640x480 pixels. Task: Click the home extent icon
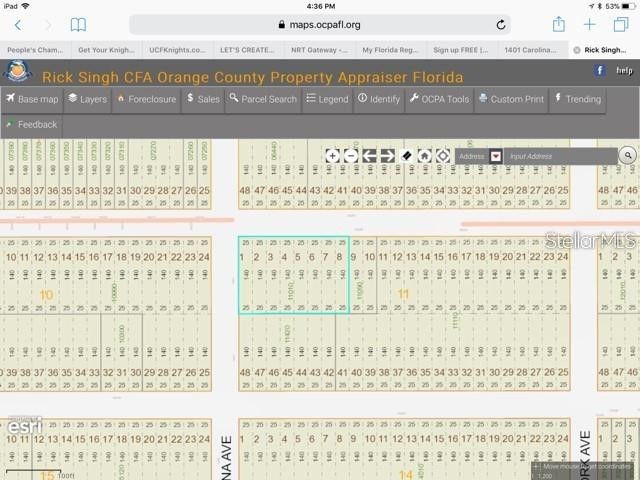pos(425,156)
